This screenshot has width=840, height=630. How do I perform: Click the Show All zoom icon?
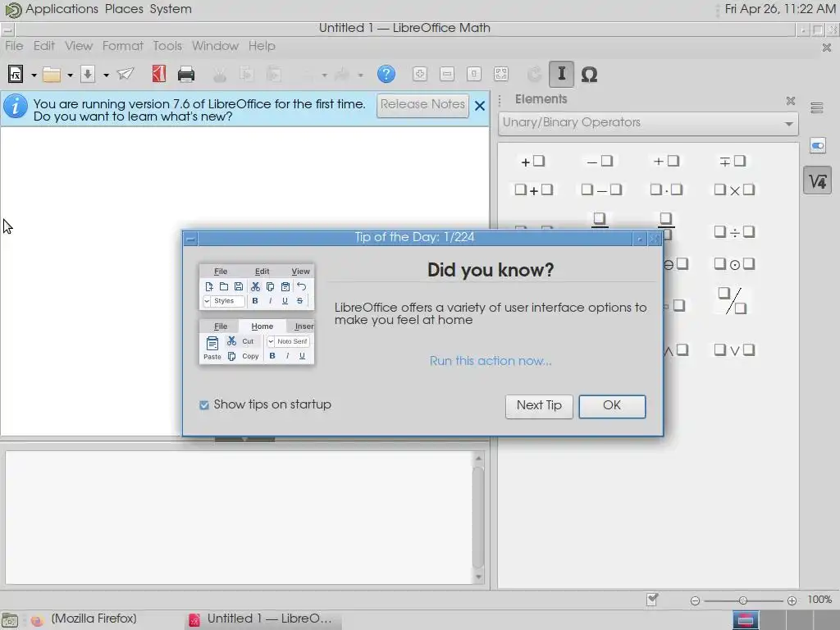(501, 74)
